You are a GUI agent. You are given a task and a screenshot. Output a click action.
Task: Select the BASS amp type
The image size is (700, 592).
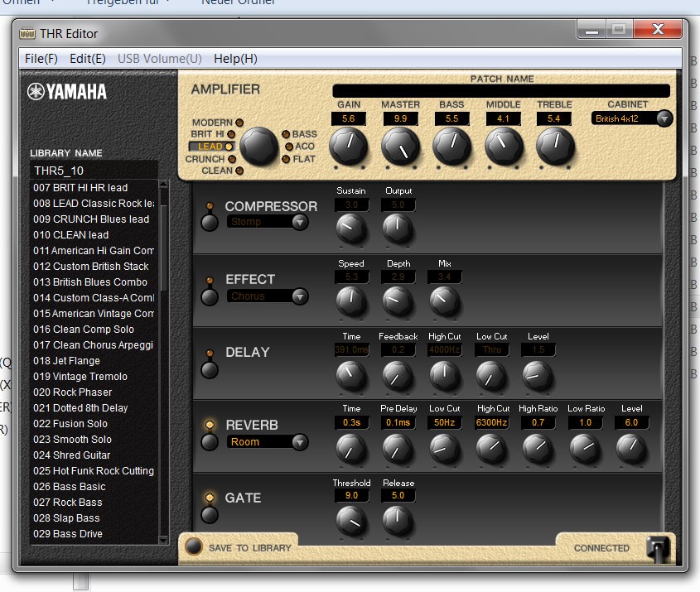click(x=300, y=134)
